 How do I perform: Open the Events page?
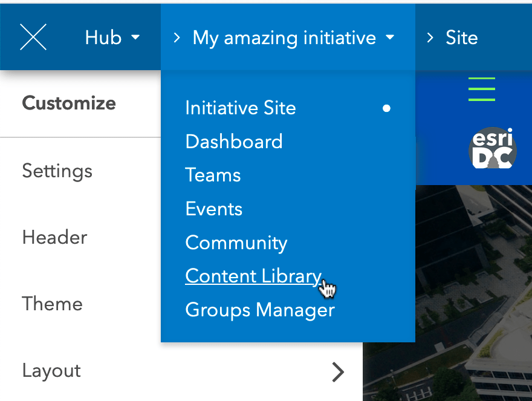[x=213, y=209]
